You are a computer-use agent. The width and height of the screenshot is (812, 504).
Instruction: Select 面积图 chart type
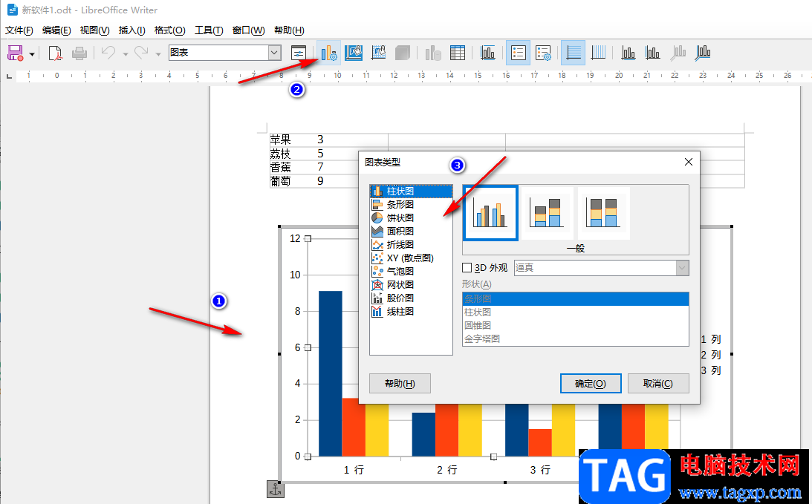(x=411, y=232)
